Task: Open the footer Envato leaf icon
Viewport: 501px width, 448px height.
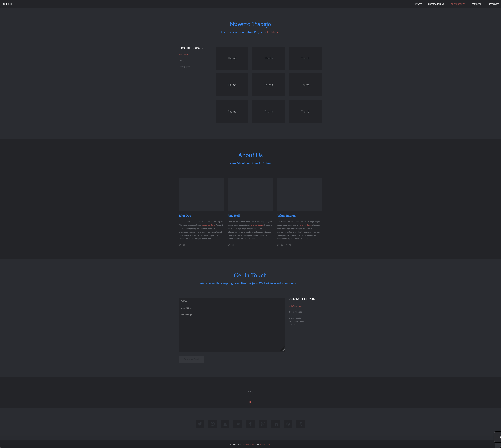Action: pyautogui.click(x=288, y=424)
